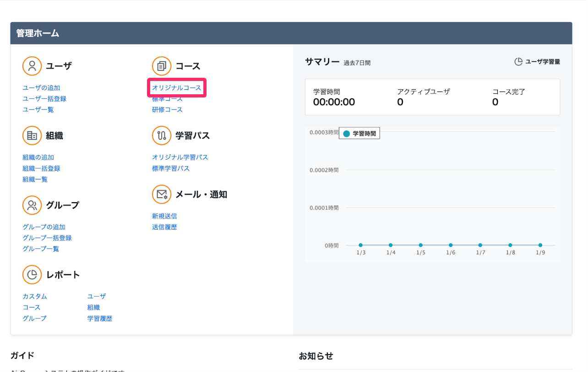Open グループ一覧 link
The width and height of the screenshot is (588, 372).
tap(41, 249)
